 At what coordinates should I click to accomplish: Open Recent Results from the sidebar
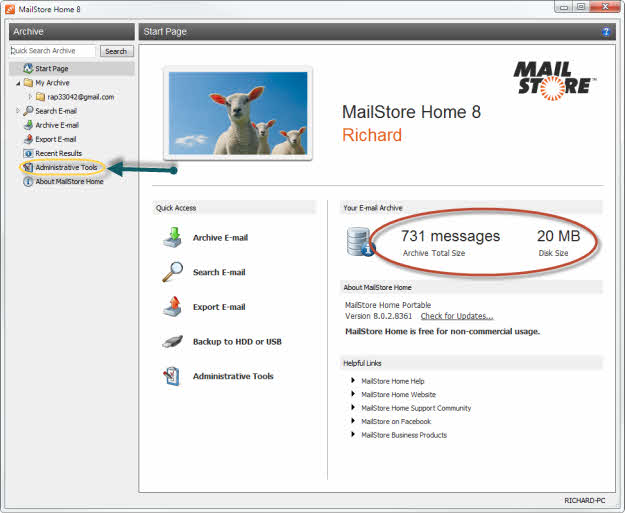(x=59, y=153)
